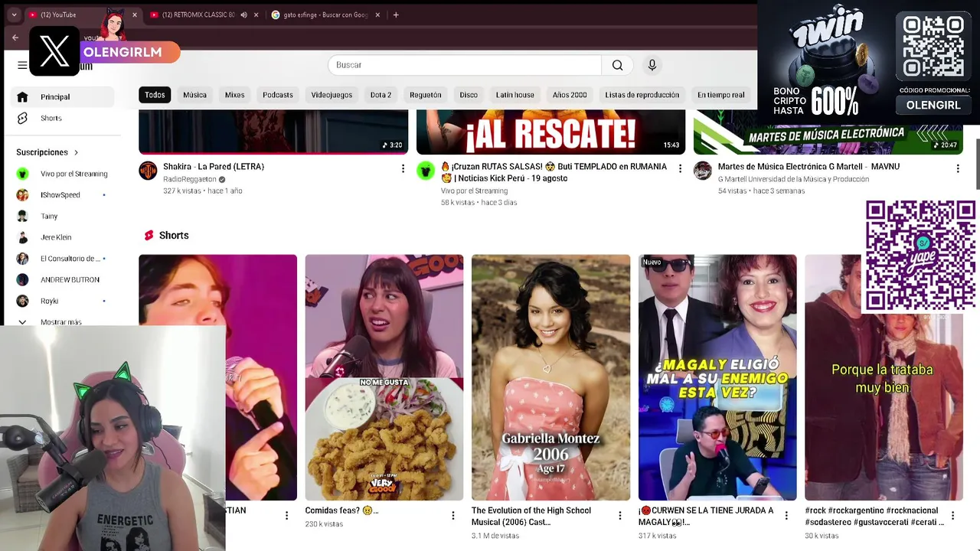The image size is (980, 551).
Task: Open the tab search dropdown arrow
Action: coord(14,15)
